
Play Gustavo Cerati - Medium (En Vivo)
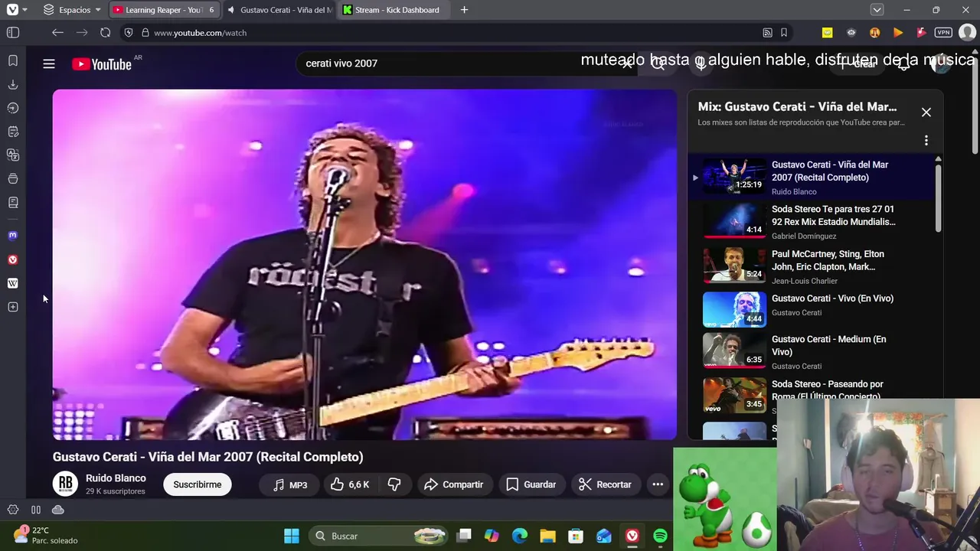pos(812,351)
